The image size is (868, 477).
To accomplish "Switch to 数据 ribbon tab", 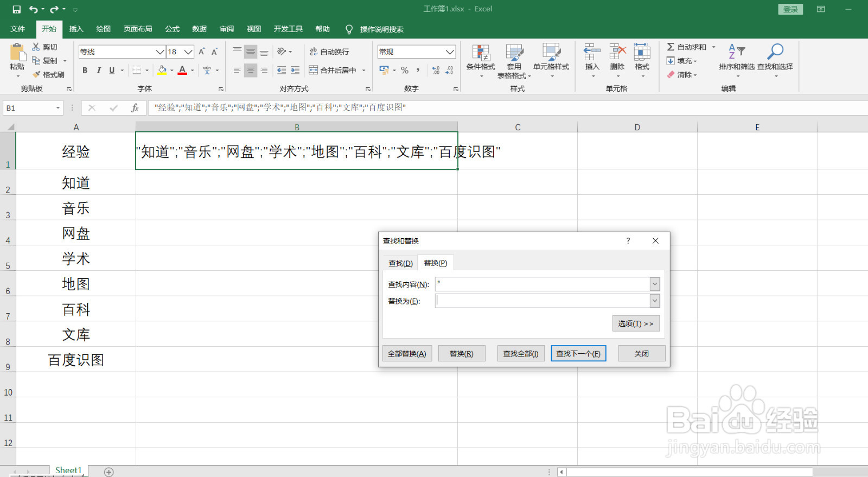I will pyautogui.click(x=200, y=29).
